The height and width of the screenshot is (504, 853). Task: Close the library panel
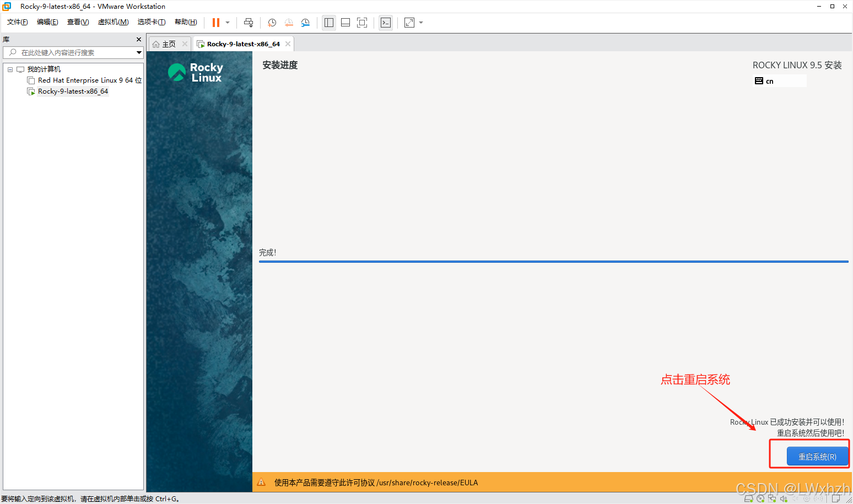[139, 40]
